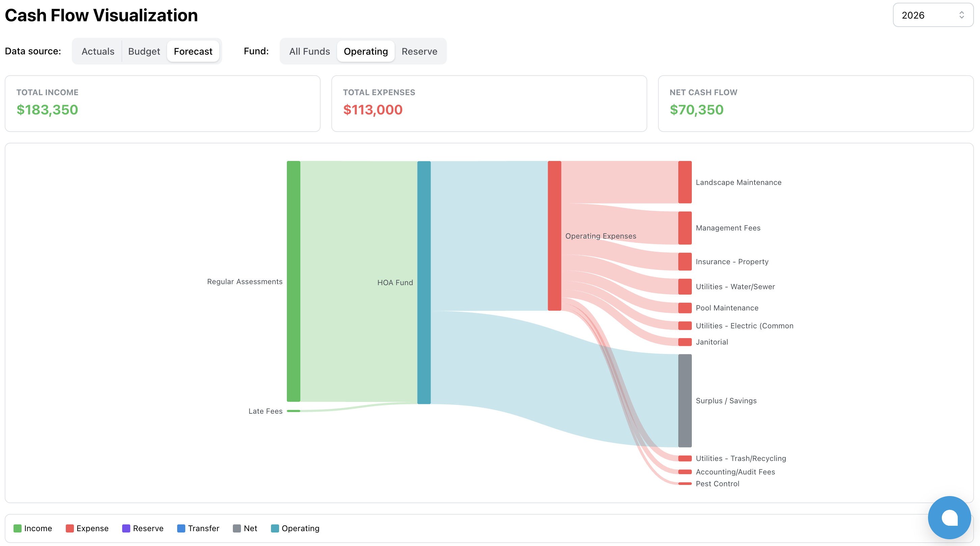The image size is (980, 546).
Task: Click the Income legend green swatch
Action: (18, 528)
